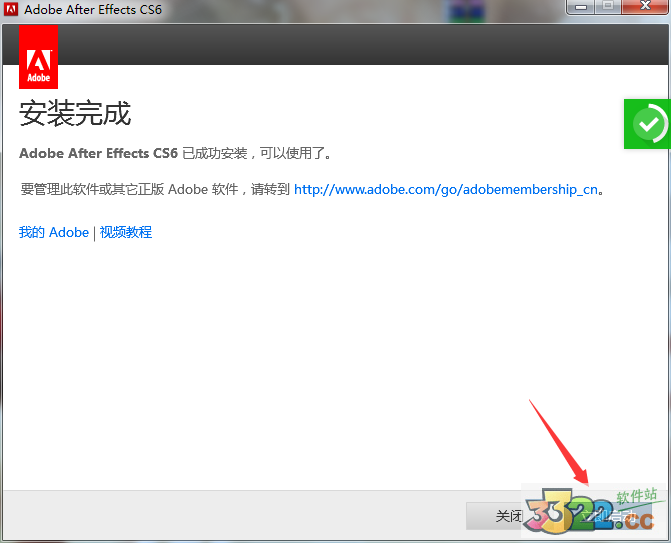Screen dimensions: 671x543
Task: Open the adobemembership_cn hyperlink
Action: pos(446,189)
